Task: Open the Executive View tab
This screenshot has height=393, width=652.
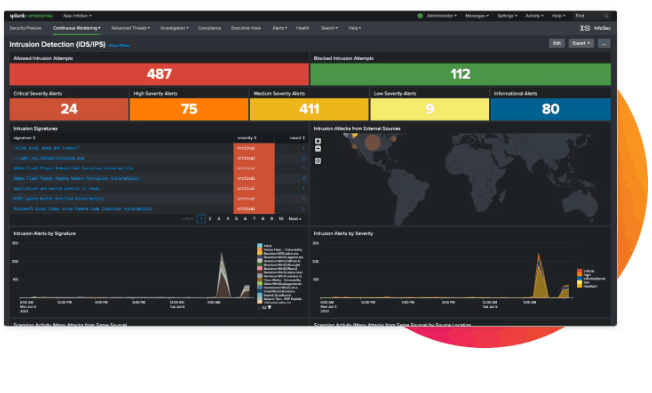Action: [x=246, y=28]
